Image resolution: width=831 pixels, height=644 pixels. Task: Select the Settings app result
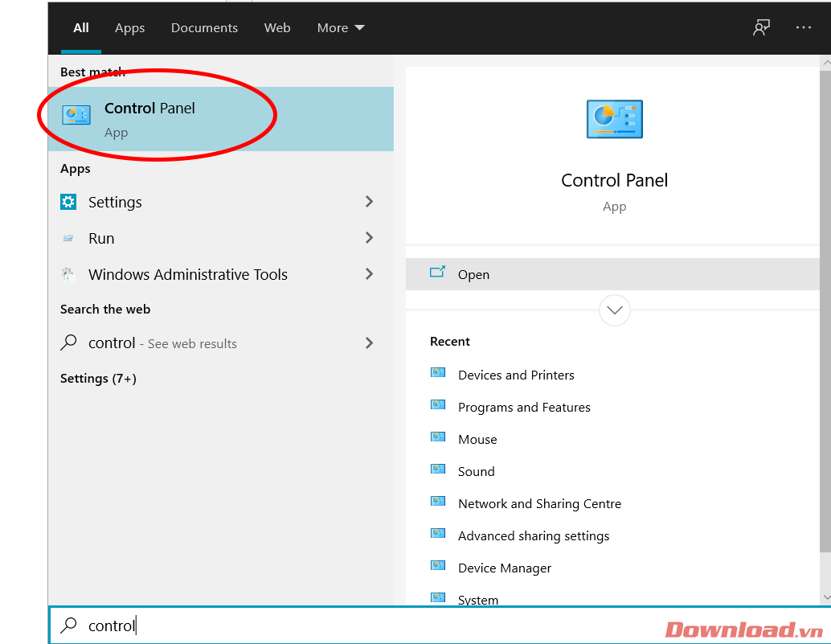click(220, 202)
